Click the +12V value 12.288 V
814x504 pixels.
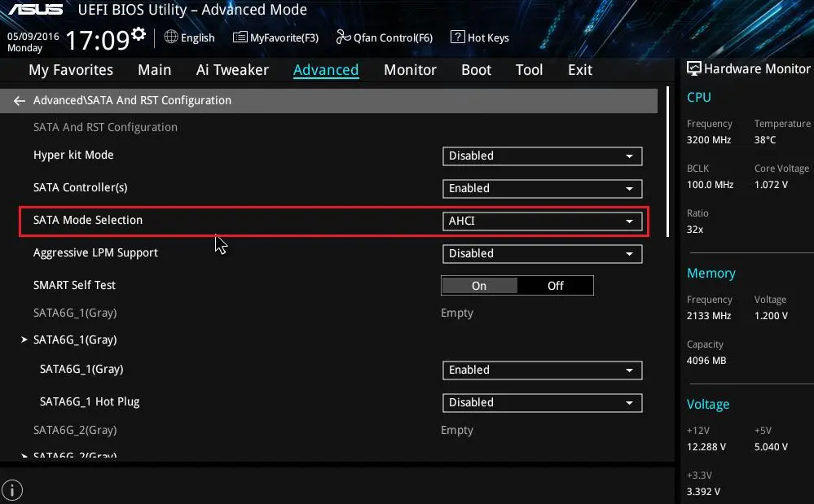coord(706,447)
